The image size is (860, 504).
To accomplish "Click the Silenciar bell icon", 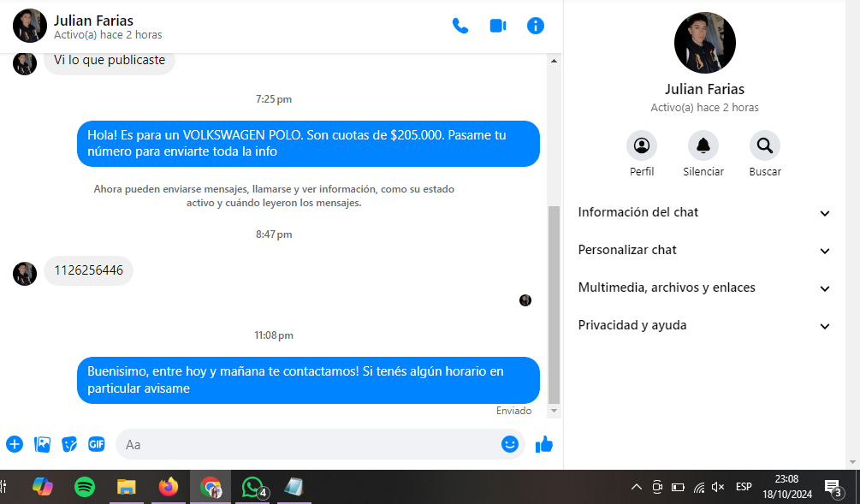I will point(703,145).
